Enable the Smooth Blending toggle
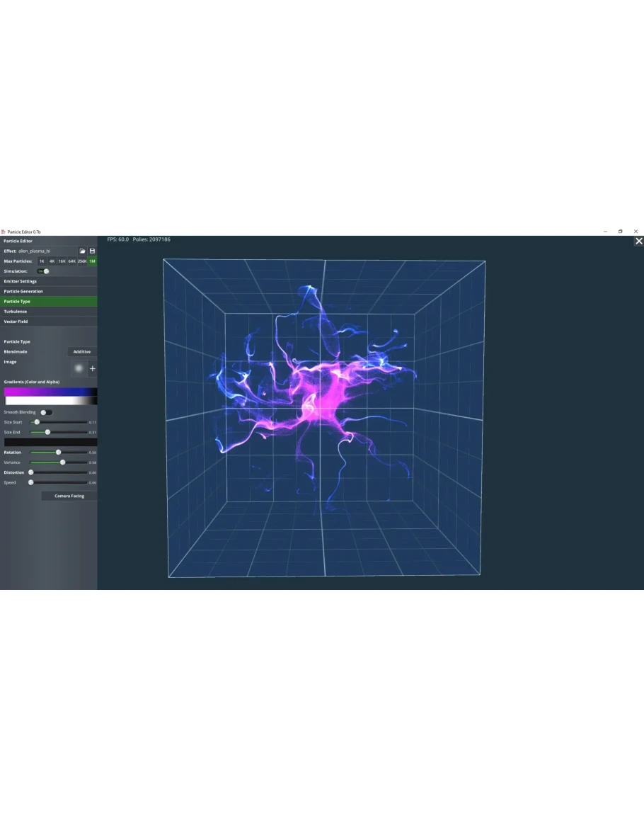This screenshot has height=818, width=644. tap(46, 412)
